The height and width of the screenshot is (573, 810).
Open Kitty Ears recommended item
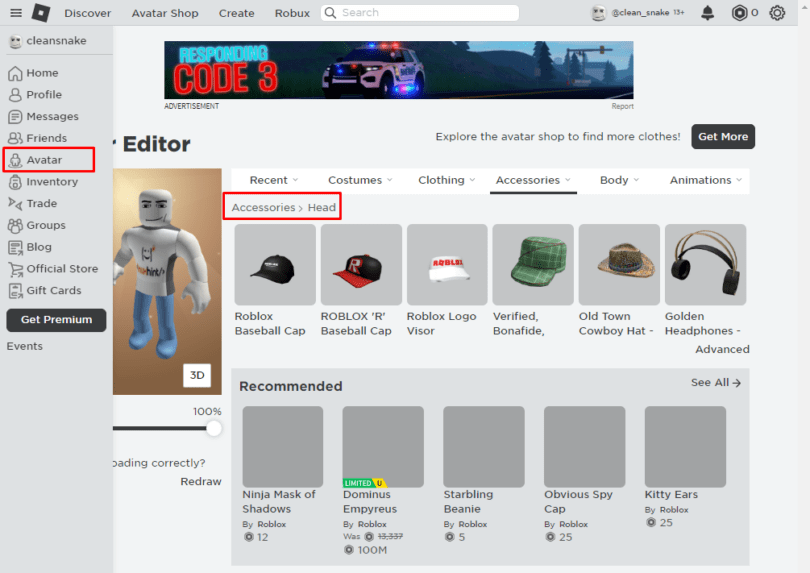(685, 446)
